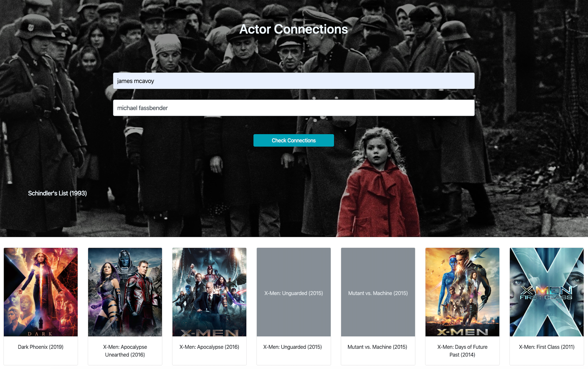This screenshot has height=369, width=588.
Task: Select the Mutant vs. Machine gray placeholder image
Action: 378,292
